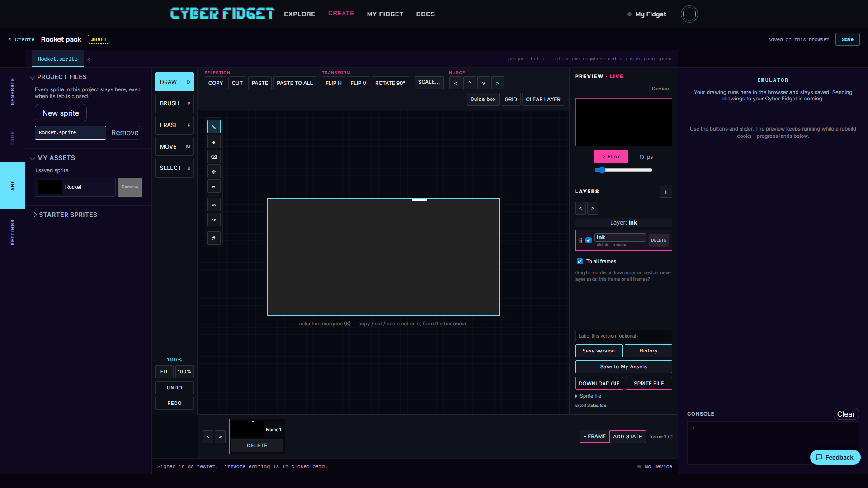This screenshot has height=488, width=868.
Task: Select the eraser icon in canvas toolbar
Action: click(214, 157)
